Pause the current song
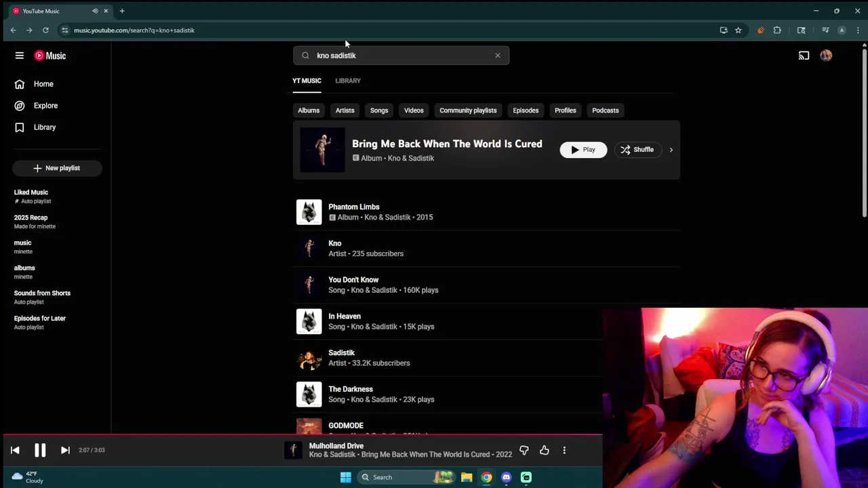 click(x=40, y=450)
